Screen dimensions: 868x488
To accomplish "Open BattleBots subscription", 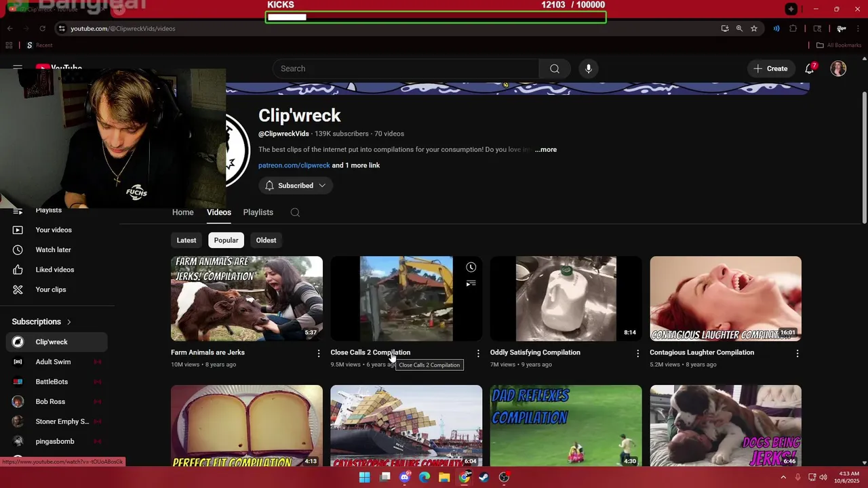I will tap(57, 382).
